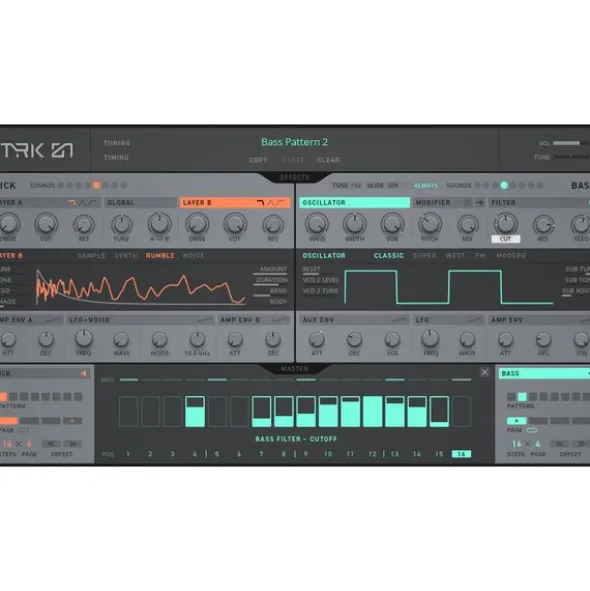Click the TRK-01 logo
This screenshot has width=590, height=591.
[x=38, y=150]
